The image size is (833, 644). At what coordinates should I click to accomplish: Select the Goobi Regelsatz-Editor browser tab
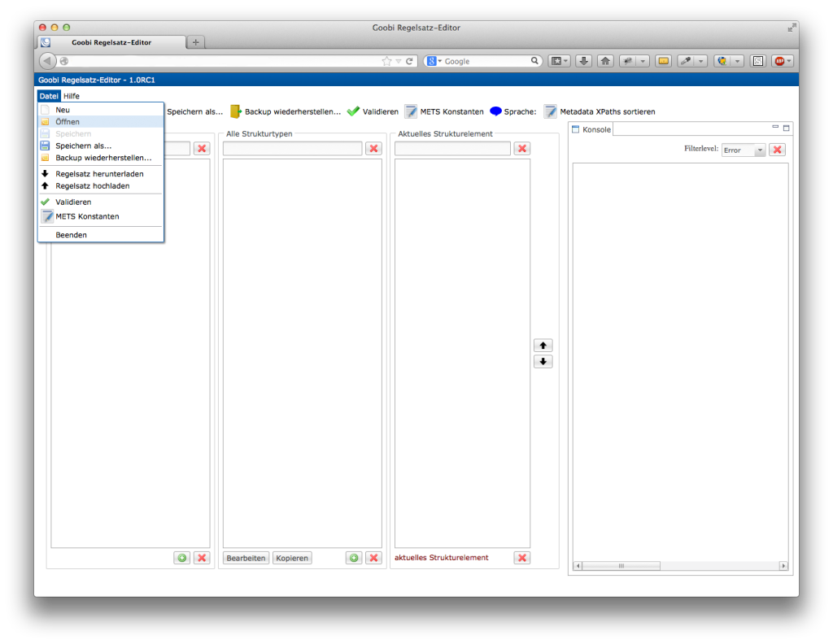(111, 42)
